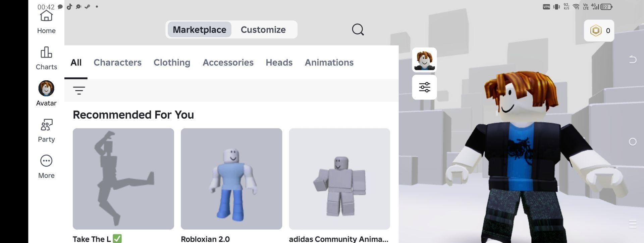Switch to Customize view
The height and width of the screenshot is (243, 644).
pos(263,30)
